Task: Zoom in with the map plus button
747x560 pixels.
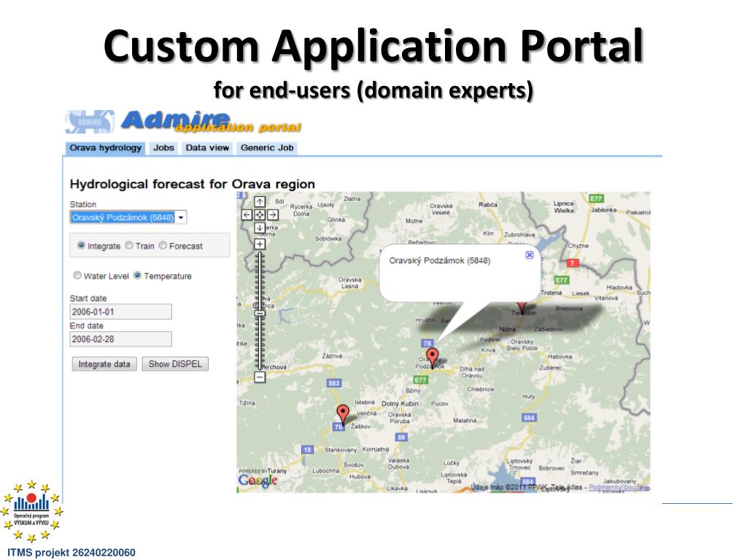Action: (260, 244)
